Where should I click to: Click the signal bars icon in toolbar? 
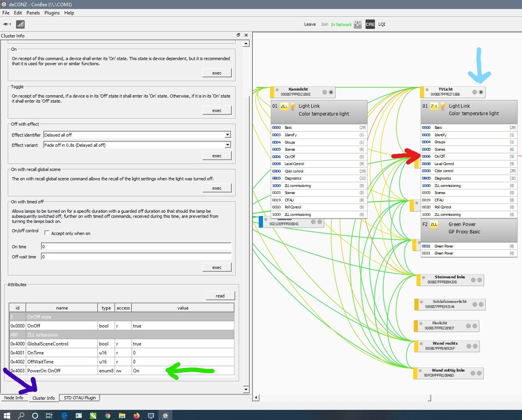[20, 24]
